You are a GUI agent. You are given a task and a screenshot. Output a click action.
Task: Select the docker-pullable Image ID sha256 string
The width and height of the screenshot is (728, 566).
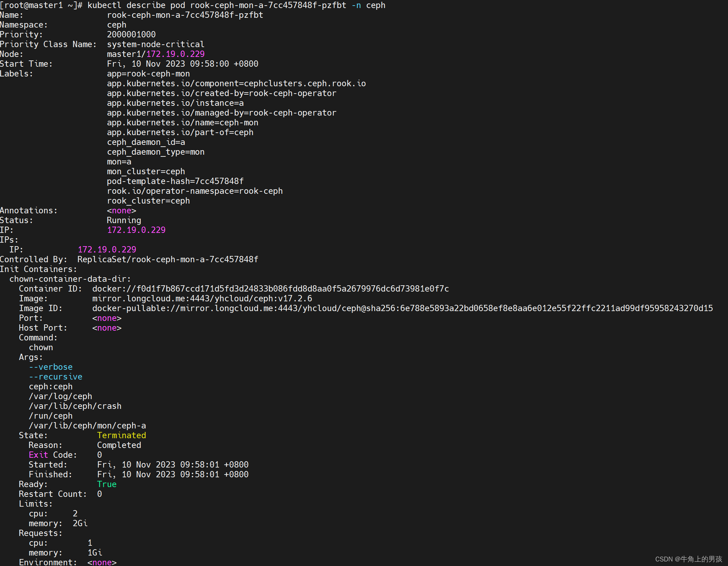click(403, 308)
